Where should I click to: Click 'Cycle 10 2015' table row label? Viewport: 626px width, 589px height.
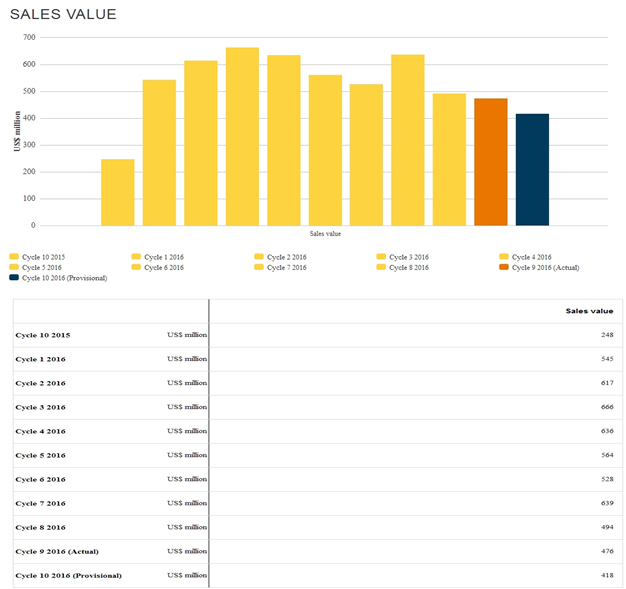pos(43,335)
